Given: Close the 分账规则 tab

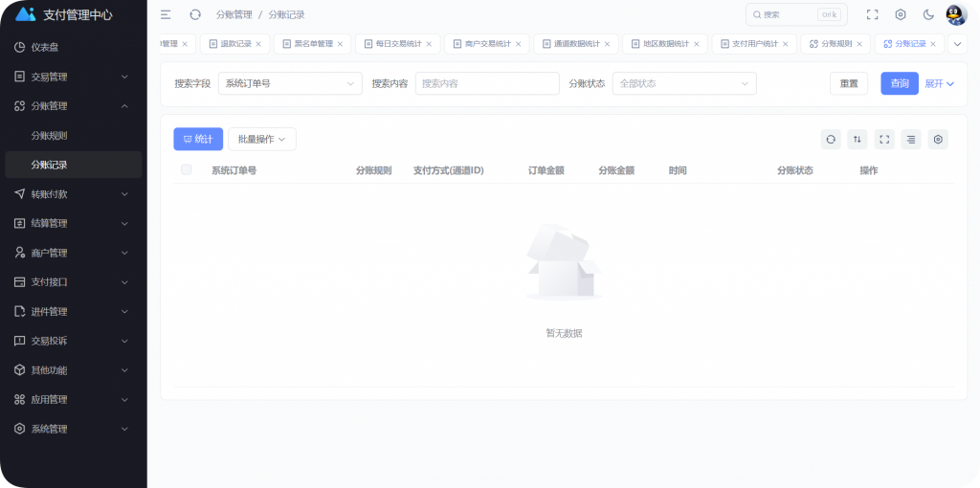Looking at the screenshot, I should point(859,44).
